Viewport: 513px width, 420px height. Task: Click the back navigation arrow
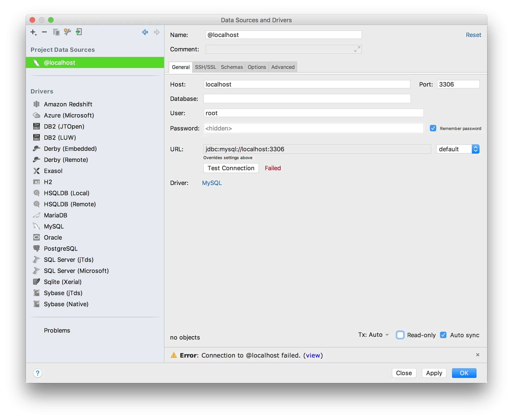coord(145,32)
